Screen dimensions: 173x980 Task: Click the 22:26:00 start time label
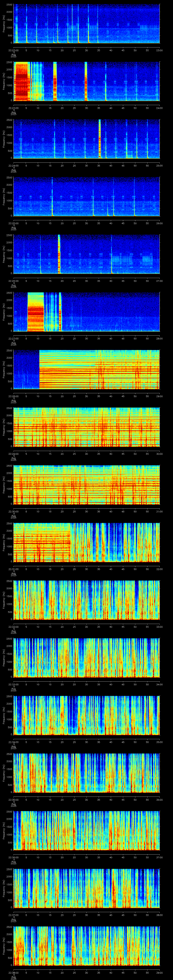point(13,281)
